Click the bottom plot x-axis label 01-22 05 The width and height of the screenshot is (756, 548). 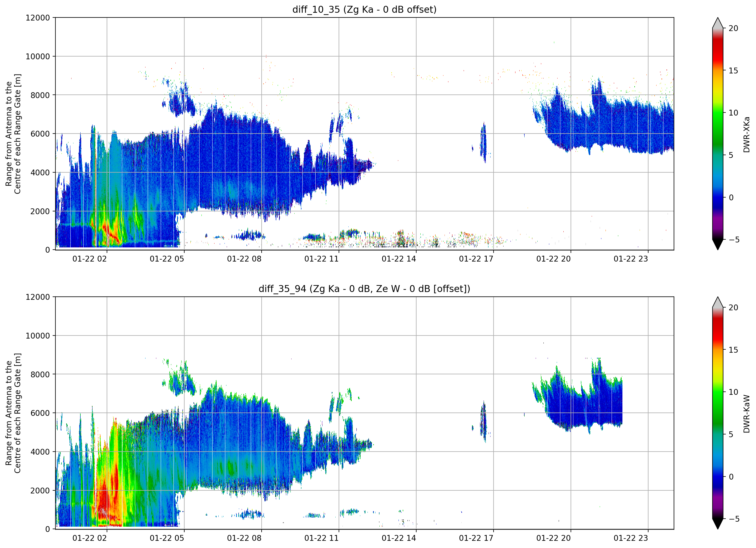pyautogui.click(x=167, y=538)
